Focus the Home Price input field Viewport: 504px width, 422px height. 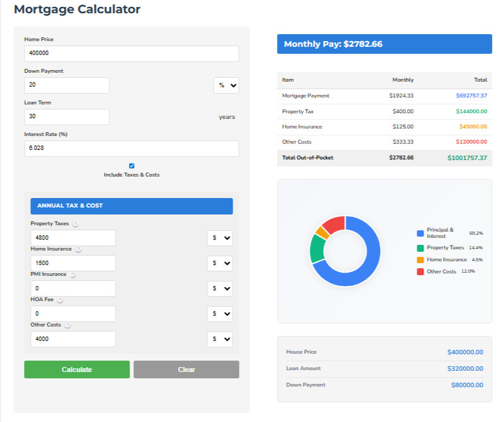[132, 54]
